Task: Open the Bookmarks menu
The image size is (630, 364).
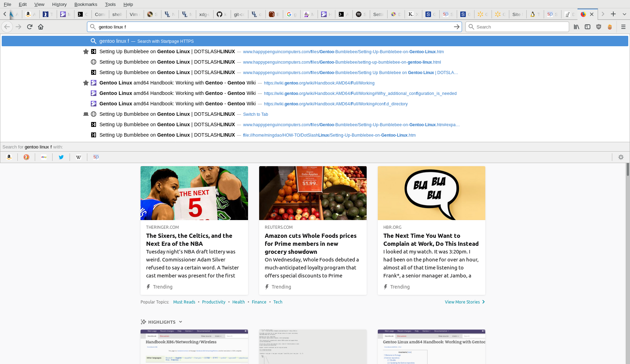Action: click(86, 4)
